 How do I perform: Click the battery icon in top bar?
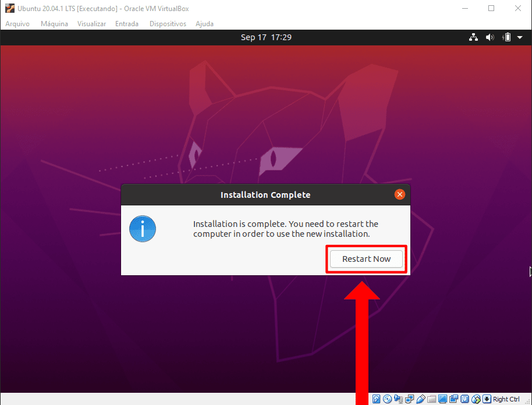[506, 37]
